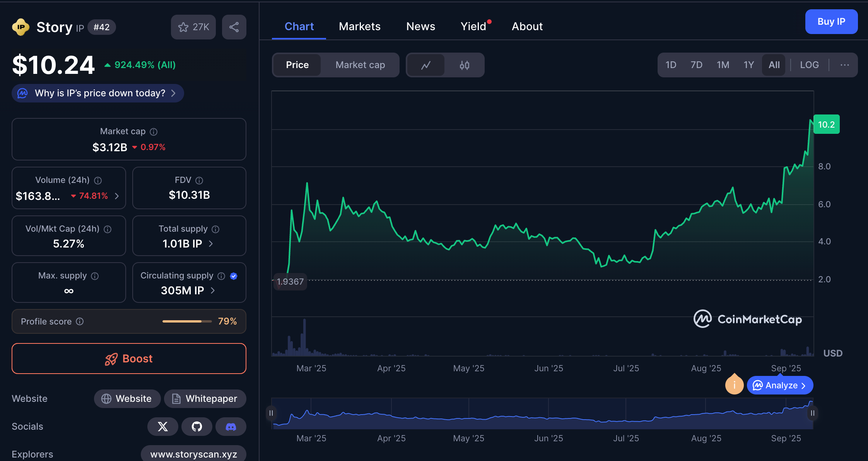Expand Total supply details chevron

point(211,244)
